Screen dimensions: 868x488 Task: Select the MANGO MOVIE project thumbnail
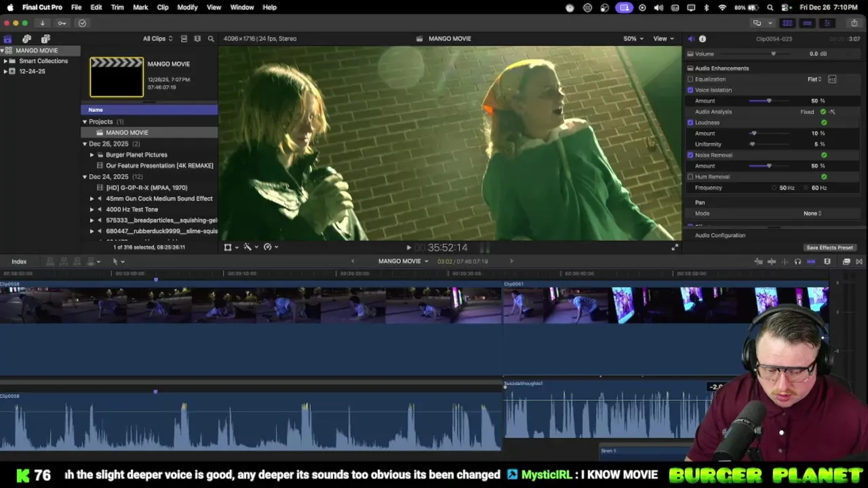pos(117,77)
